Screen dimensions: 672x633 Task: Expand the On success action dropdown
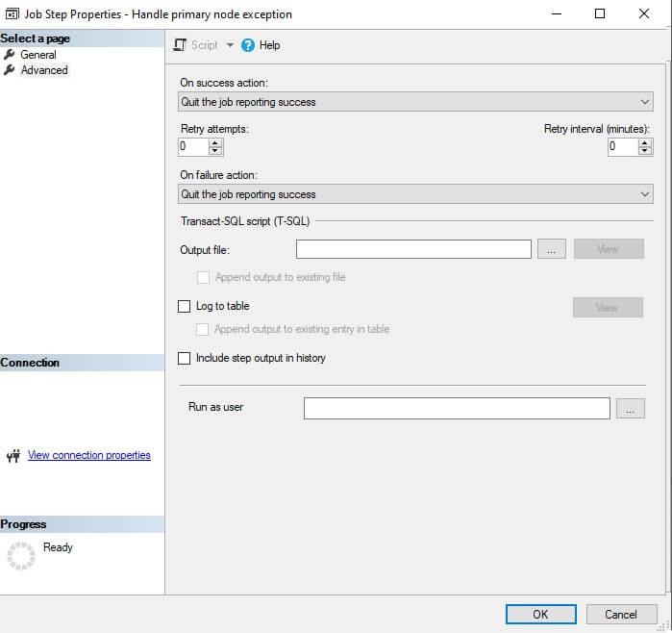(645, 102)
